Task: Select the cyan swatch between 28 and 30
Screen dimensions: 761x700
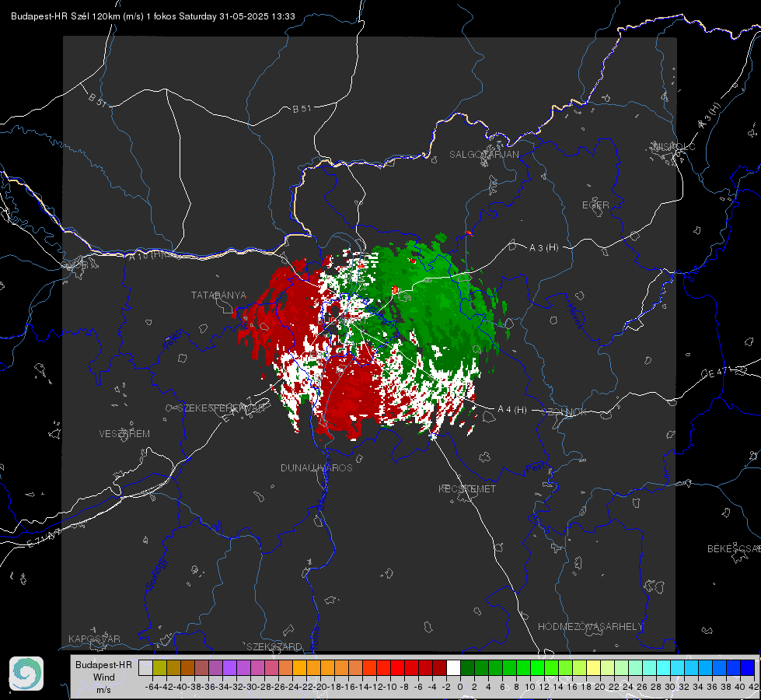Action: (664, 667)
